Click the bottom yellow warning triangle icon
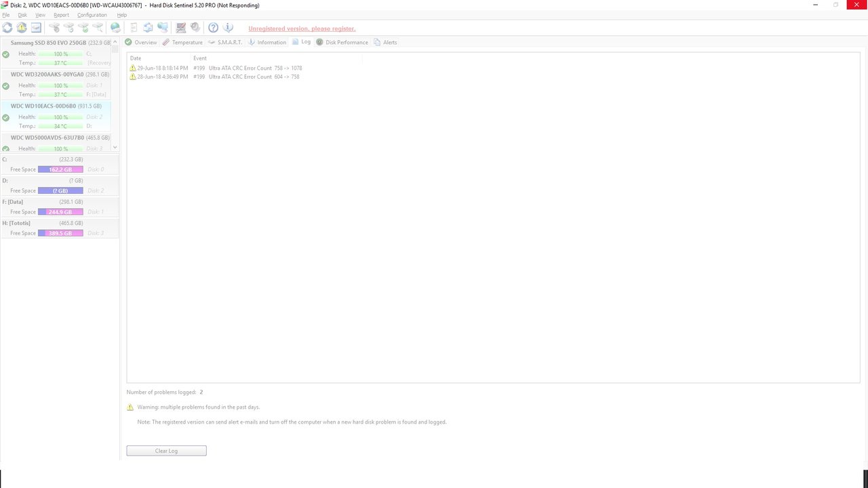Viewport: 868px width, 488px height. [x=130, y=407]
